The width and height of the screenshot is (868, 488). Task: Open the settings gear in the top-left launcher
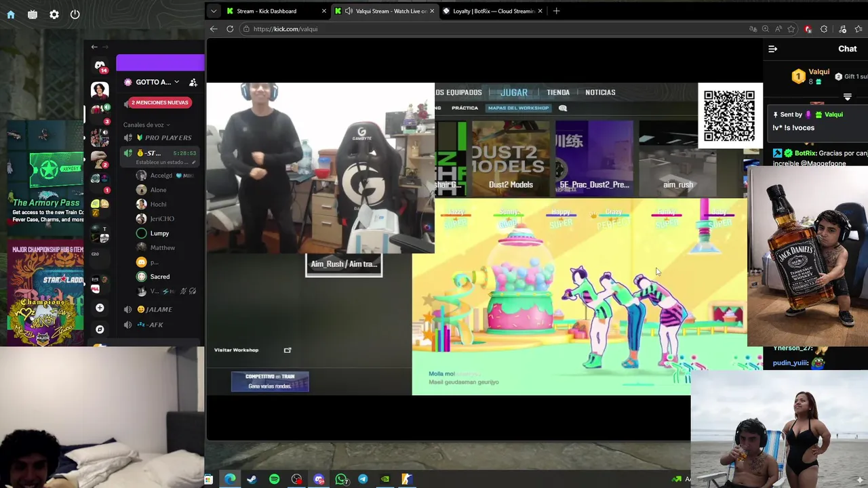click(54, 14)
